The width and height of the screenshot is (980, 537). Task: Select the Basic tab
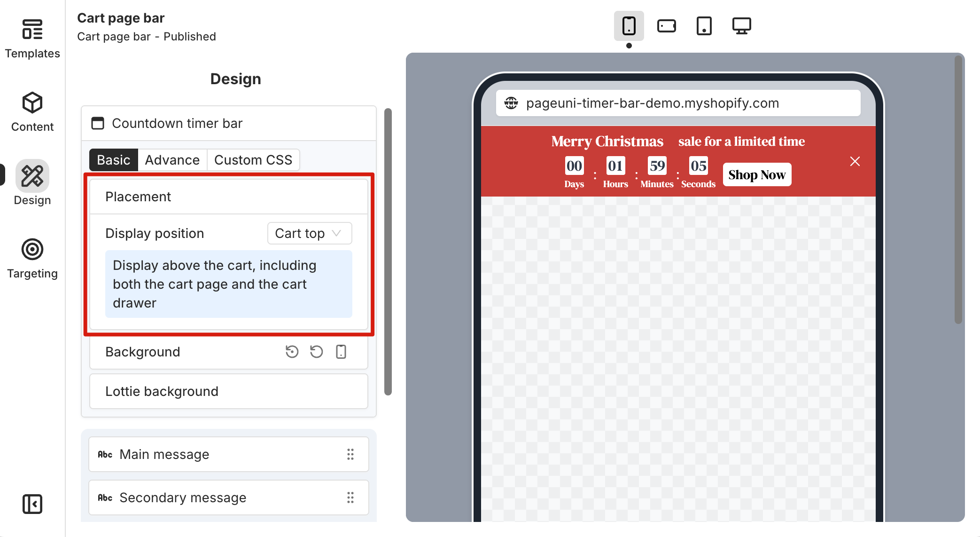click(114, 160)
